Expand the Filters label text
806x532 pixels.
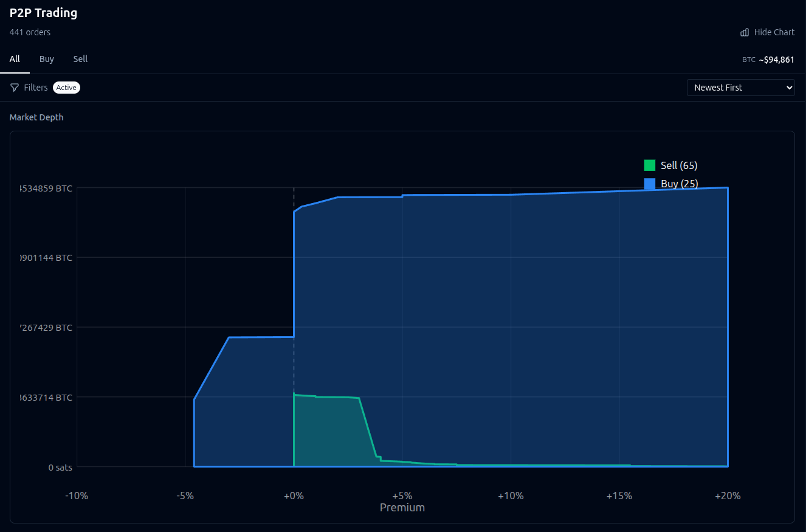(x=36, y=88)
